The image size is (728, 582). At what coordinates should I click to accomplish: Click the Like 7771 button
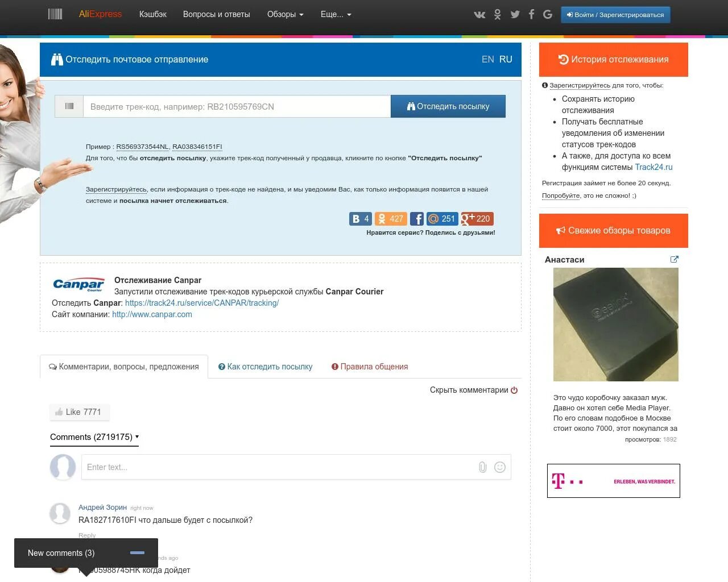[x=79, y=412]
